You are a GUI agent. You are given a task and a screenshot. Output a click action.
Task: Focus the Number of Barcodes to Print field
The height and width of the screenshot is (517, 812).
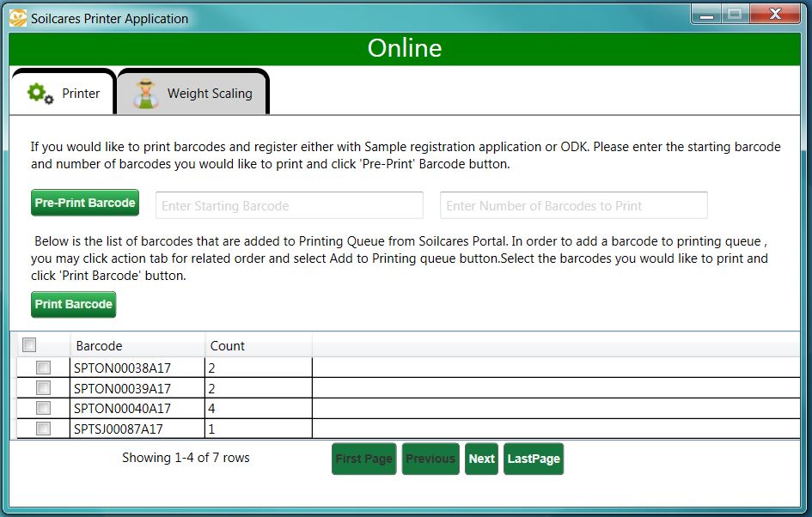click(x=574, y=205)
